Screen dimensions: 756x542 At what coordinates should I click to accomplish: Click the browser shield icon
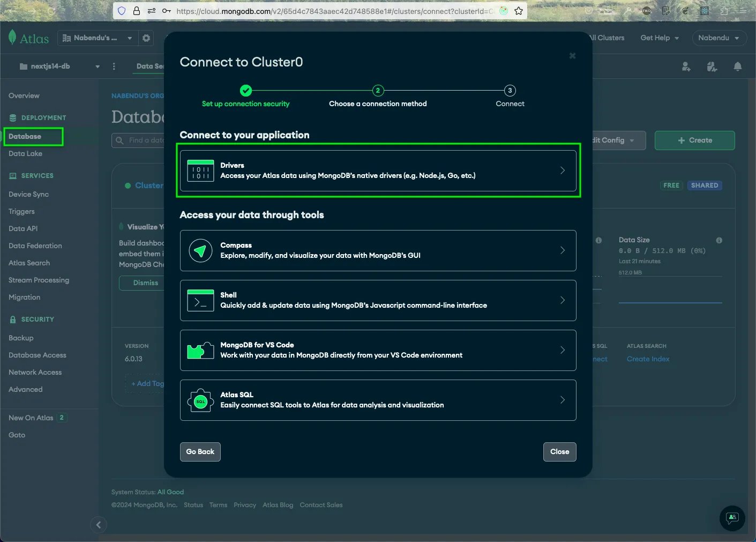click(122, 11)
